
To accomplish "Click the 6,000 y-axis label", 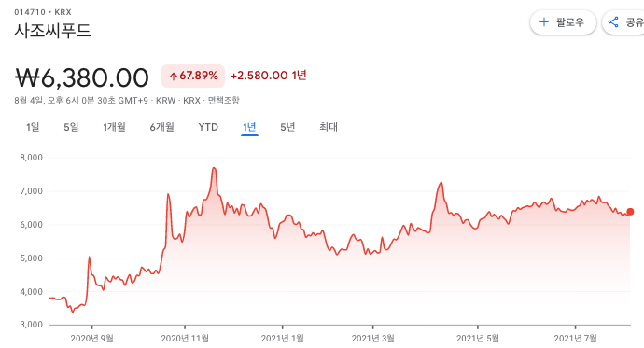I will [31, 225].
